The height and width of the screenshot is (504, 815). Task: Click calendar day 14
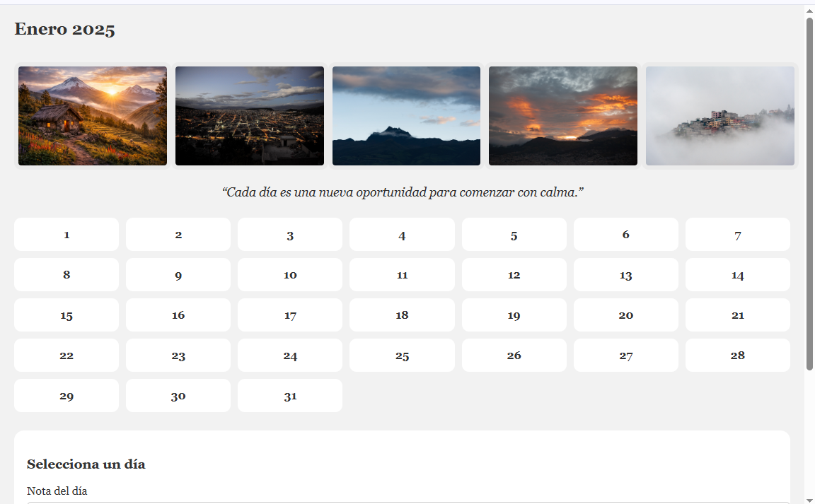(738, 275)
